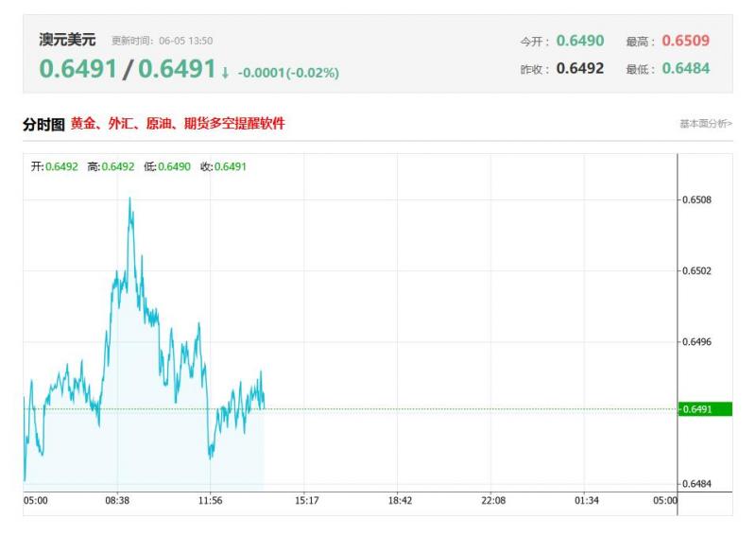
Task: Select the 0.6484 price axis label
Action: coord(696,483)
